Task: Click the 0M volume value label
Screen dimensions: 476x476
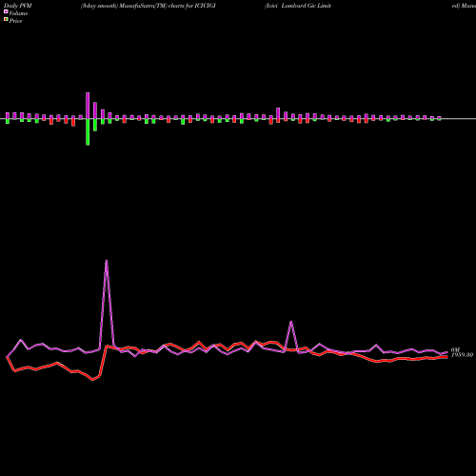Action: point(455,350)
